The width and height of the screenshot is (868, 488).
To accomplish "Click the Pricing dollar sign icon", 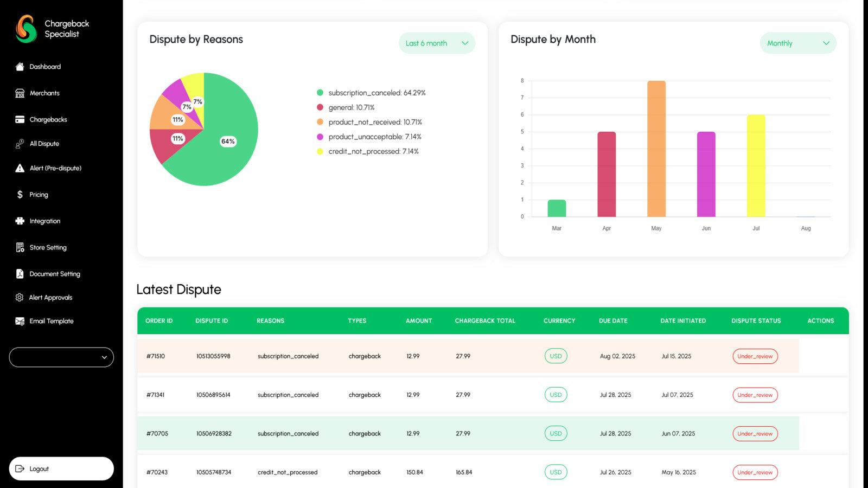I will (20, 195).
